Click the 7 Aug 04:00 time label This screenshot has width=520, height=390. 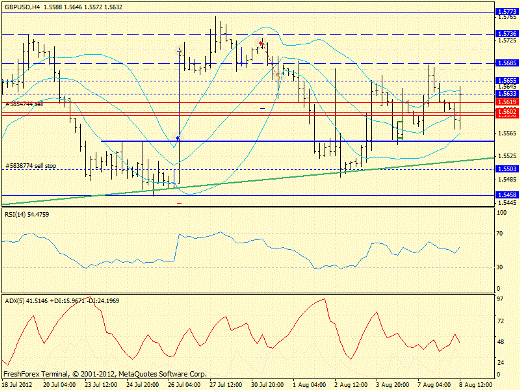point(435,385)
